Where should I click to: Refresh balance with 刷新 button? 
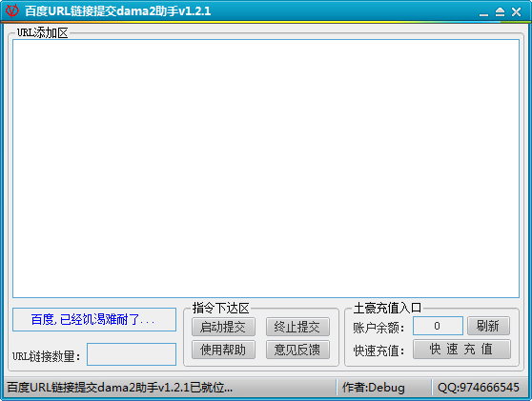pos(488,326)
